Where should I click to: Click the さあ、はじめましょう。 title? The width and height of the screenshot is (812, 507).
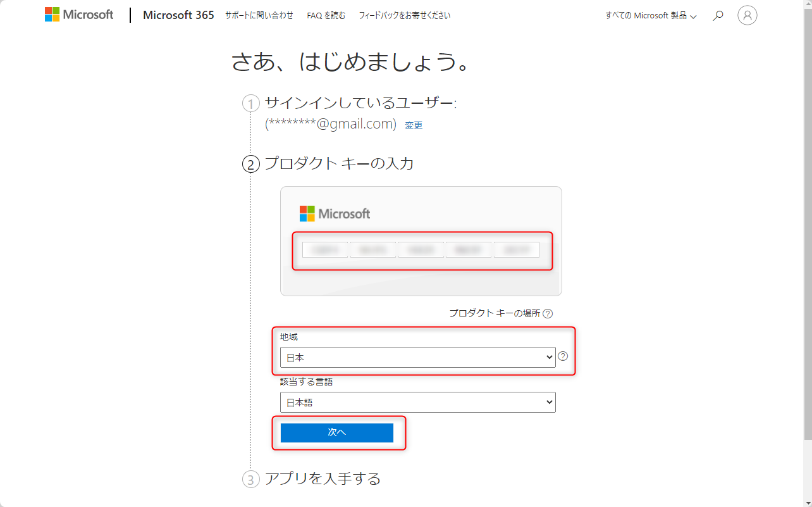pos(352,61)
